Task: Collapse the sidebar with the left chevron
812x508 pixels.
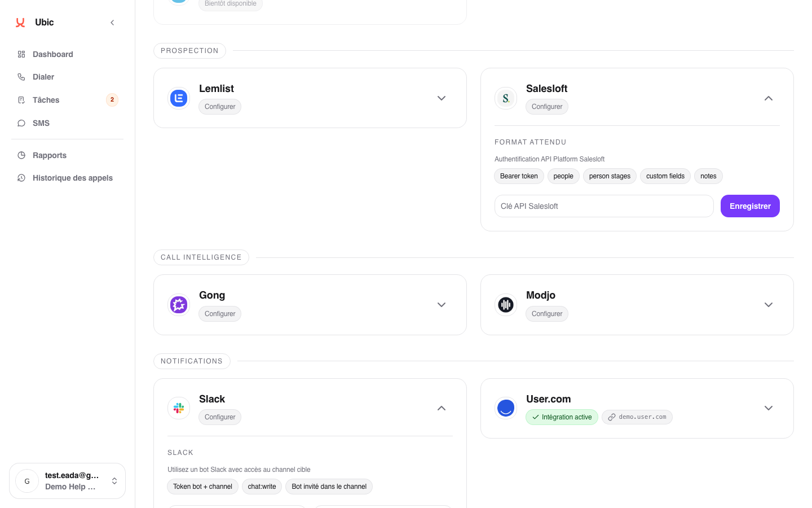Action: (112, 23)
